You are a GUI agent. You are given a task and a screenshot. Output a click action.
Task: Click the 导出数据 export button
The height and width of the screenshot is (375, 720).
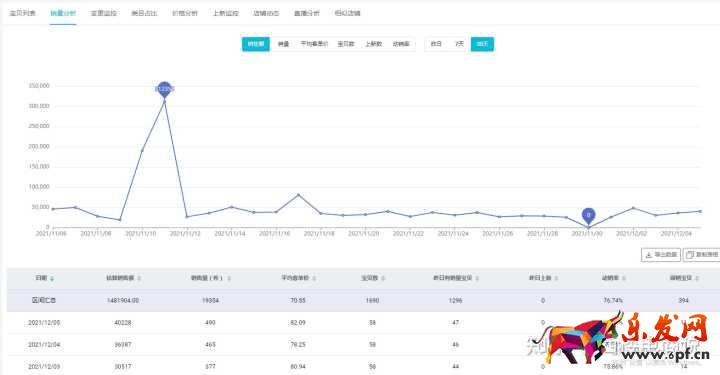coord(661,255)
